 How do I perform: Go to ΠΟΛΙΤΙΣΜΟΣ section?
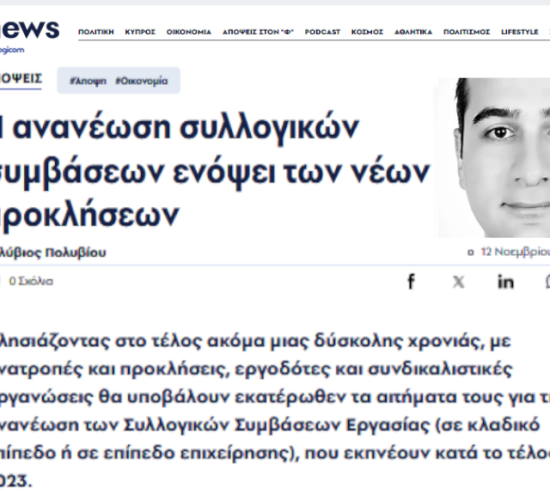point(467,32)
